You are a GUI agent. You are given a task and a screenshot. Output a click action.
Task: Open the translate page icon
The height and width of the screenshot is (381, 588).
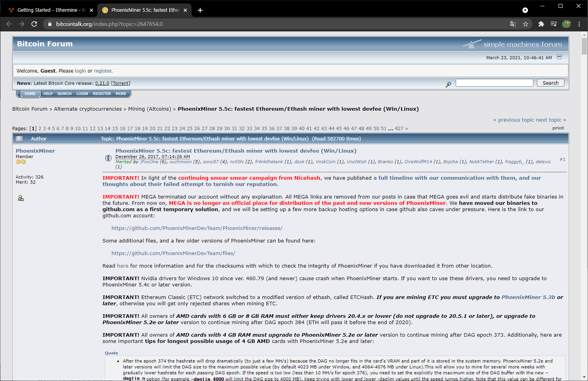pos(513,24)
